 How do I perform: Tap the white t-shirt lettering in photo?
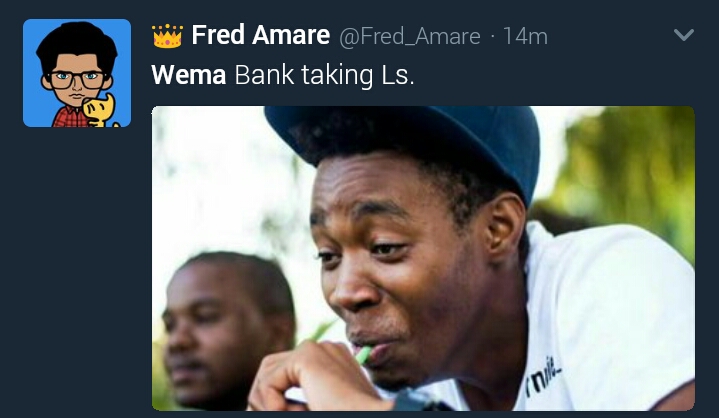point(543,378)
